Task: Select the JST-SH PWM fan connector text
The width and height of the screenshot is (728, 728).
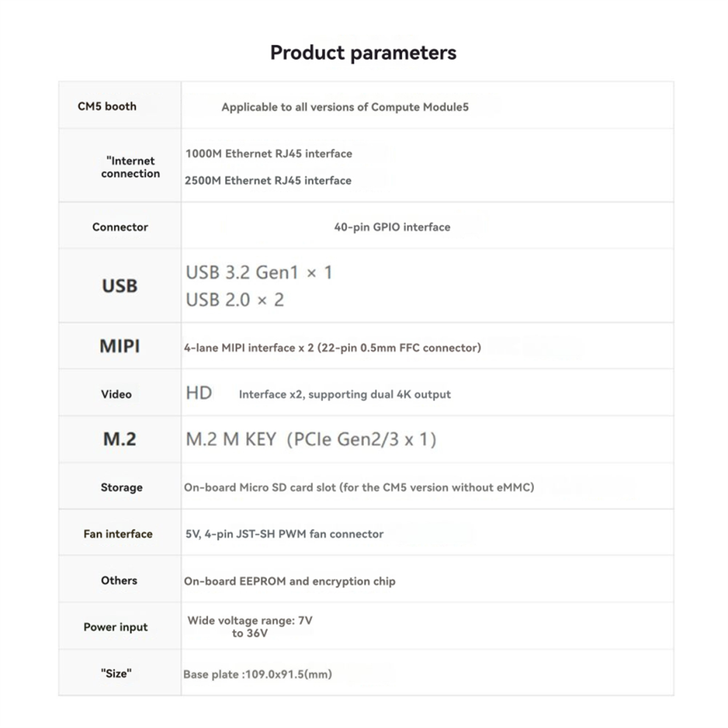Action: point(285,535)
